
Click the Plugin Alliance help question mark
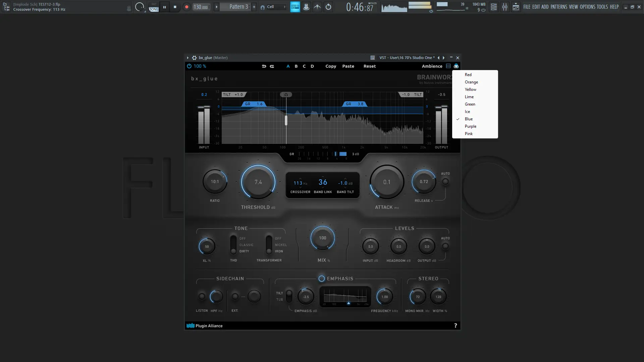[455, 325]
